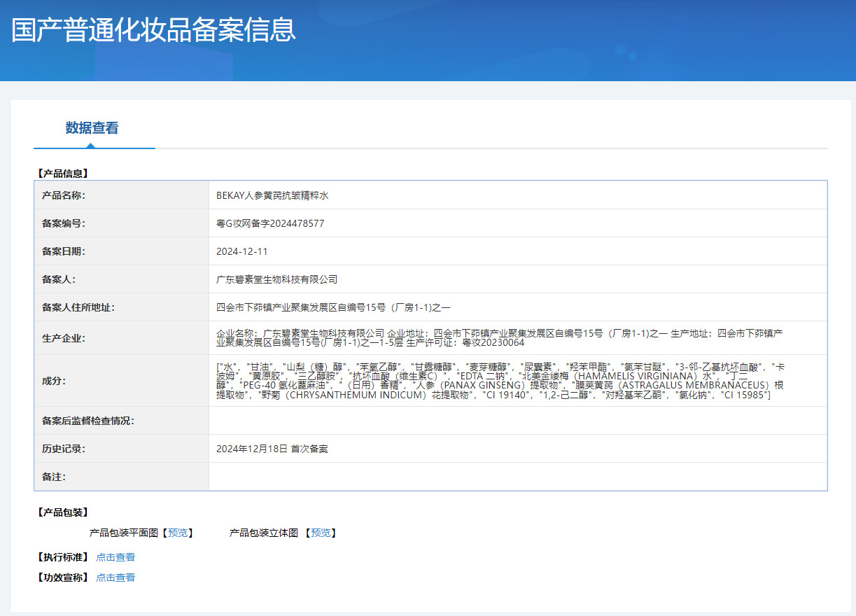
Task: Click 预览 link for 产品包装立体图
Action: click(x=321, y=533)
